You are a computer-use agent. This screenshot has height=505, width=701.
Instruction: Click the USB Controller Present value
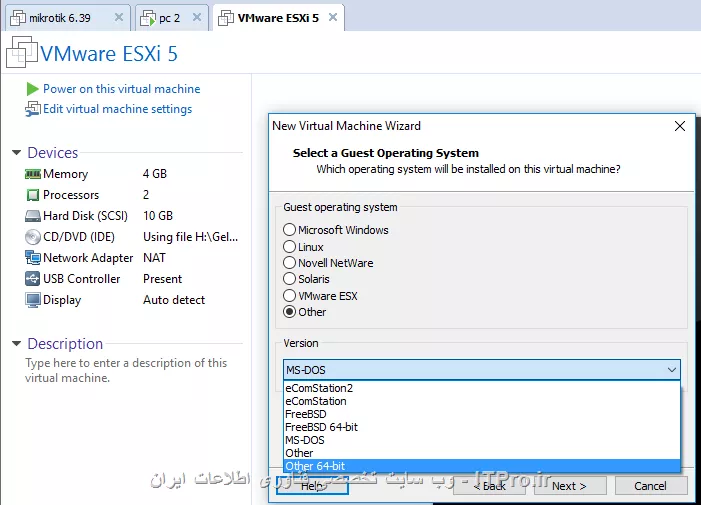162,279
